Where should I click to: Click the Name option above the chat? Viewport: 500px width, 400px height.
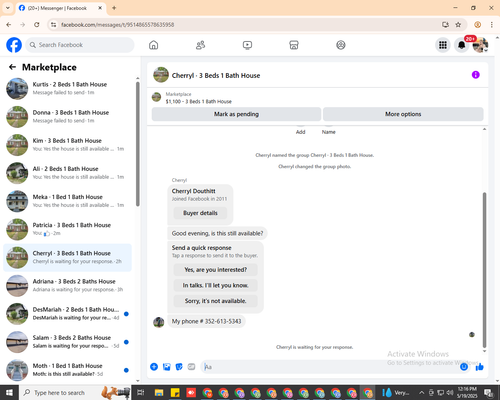329,132
